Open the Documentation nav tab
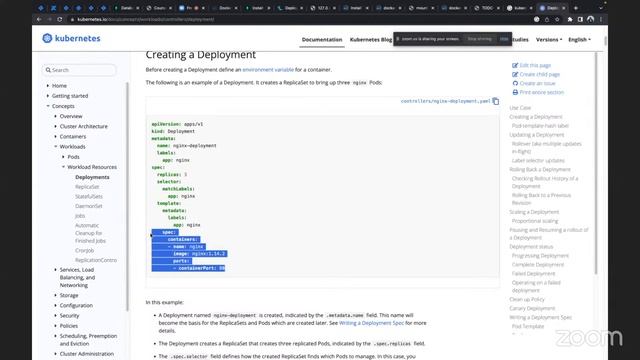The width and height of the screenshot is (640, 360). click(322, 40)
